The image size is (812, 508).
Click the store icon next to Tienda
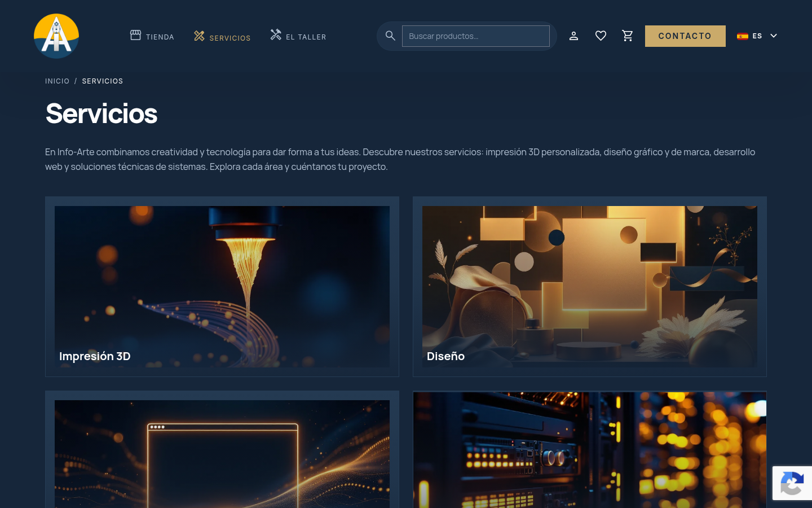[135, 35]
